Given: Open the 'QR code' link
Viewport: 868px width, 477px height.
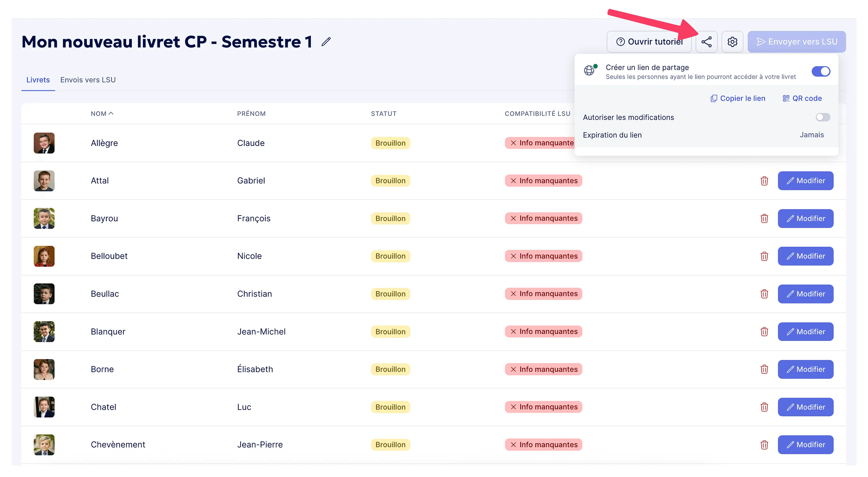Looking at the screenshot, I should pyautogui.click(x=802, y=98).
